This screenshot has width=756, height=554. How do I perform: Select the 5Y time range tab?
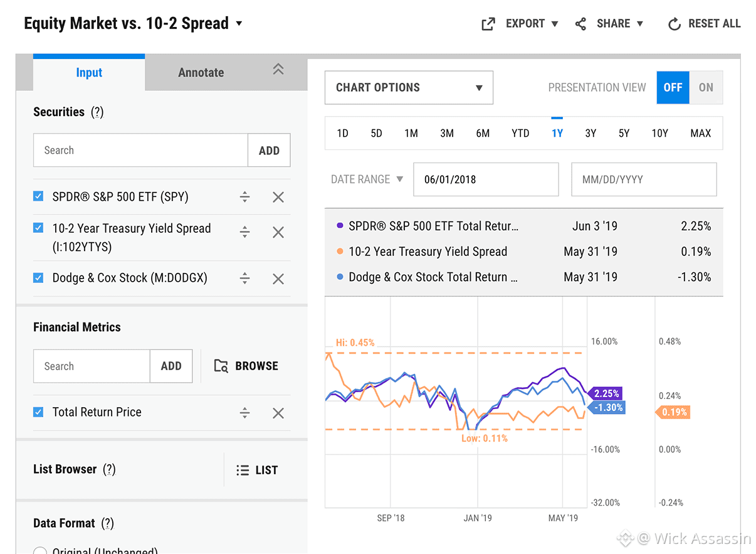click(x=624, y=133)
